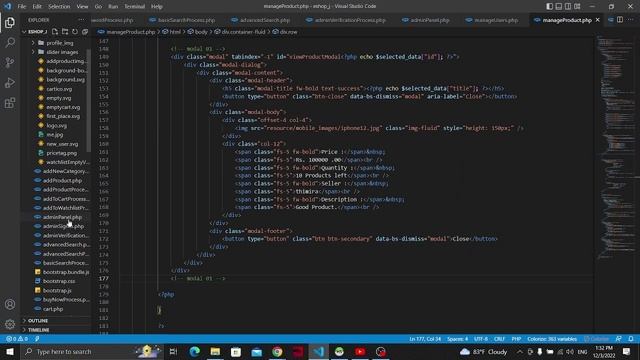Click Task View button on taskbar

[173, 351]
